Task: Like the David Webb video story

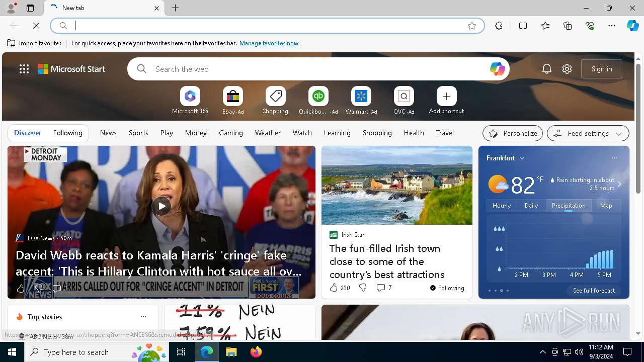Action: (21, 289)
